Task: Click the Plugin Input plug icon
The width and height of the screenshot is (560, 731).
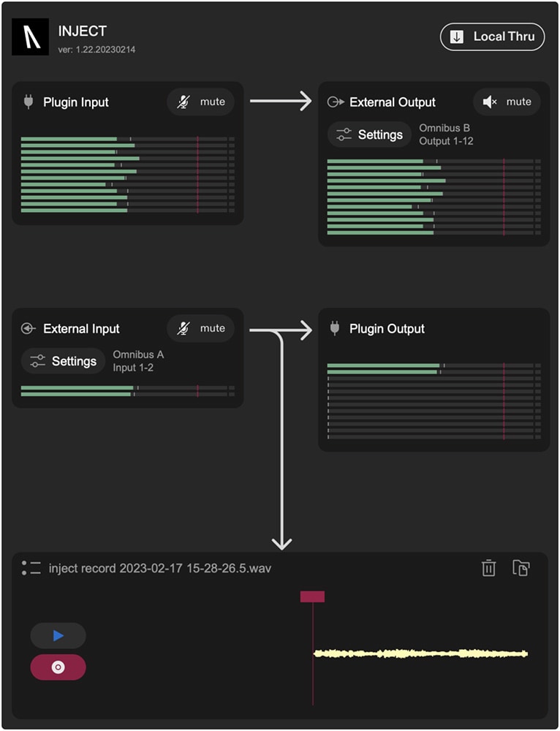Action: pyautogui.click(x=29, y=102)
